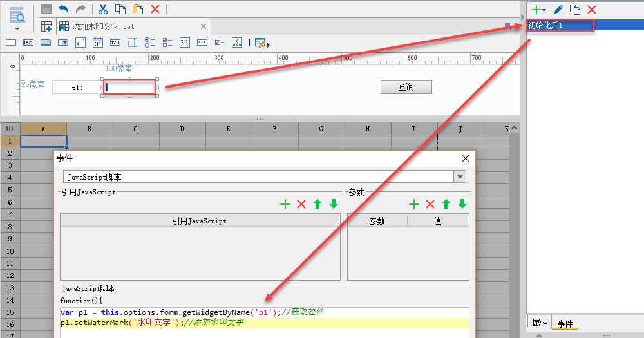Image resolution: width=644 pixels, height=338 pixels.
Task: Select the p1 text input widget
Action: 129,87
